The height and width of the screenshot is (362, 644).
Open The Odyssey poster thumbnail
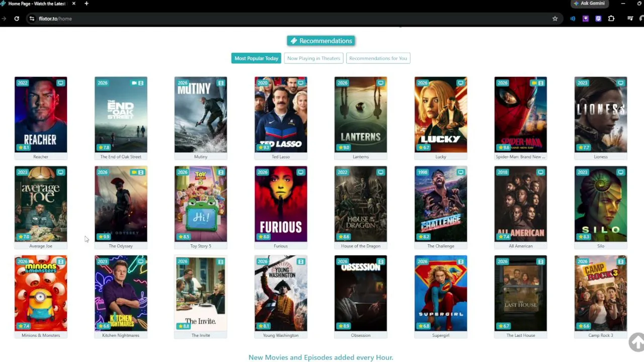pyautogui.click(x=121, y=204)
